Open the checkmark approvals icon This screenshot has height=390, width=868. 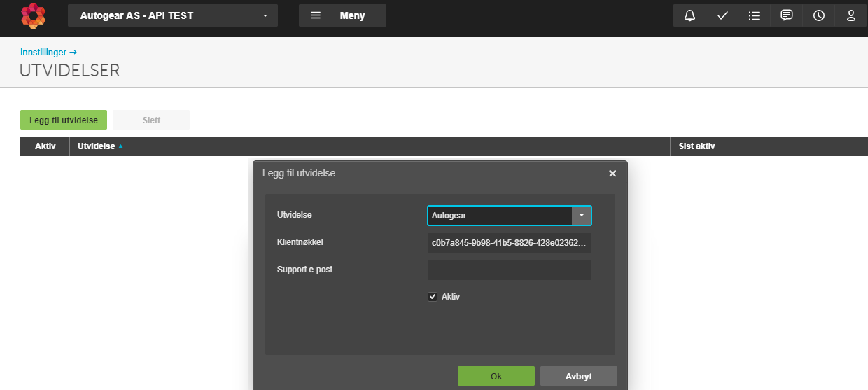pyautogui.click(x=722, y=15)
